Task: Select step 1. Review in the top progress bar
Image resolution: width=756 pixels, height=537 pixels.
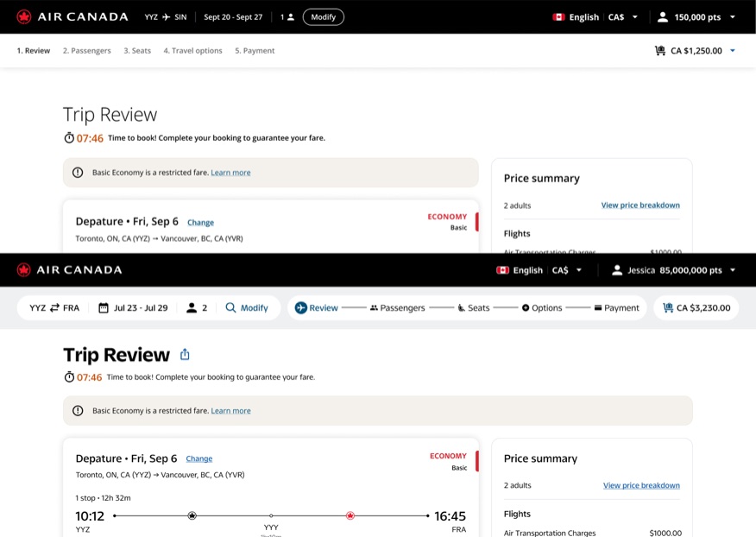Action: [x=34, y=51]
